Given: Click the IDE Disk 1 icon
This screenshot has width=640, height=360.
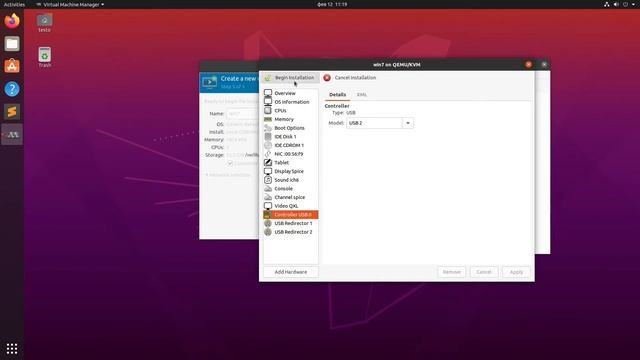Looking at the screenshot, I should (268, 137).
